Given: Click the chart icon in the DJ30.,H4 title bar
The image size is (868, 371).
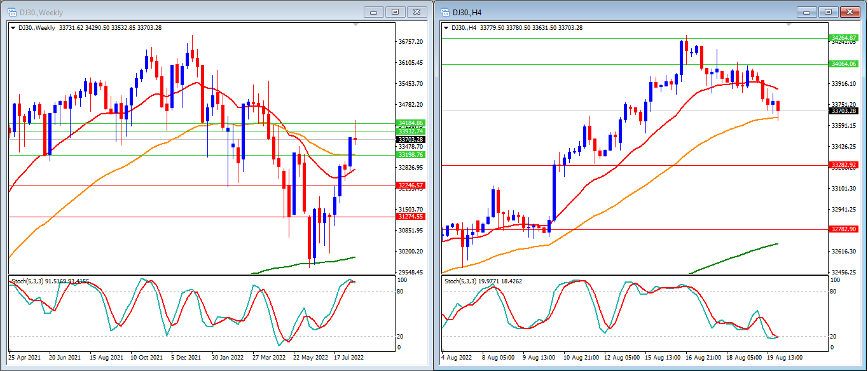Looking at the screenshot, I should point(444,11).
